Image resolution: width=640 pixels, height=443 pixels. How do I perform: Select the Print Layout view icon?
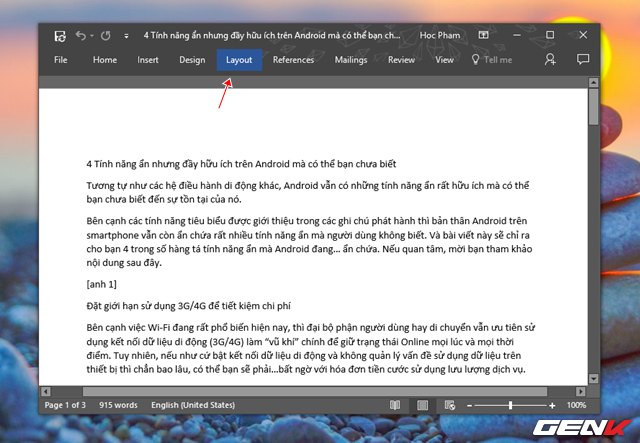(422, 405)
